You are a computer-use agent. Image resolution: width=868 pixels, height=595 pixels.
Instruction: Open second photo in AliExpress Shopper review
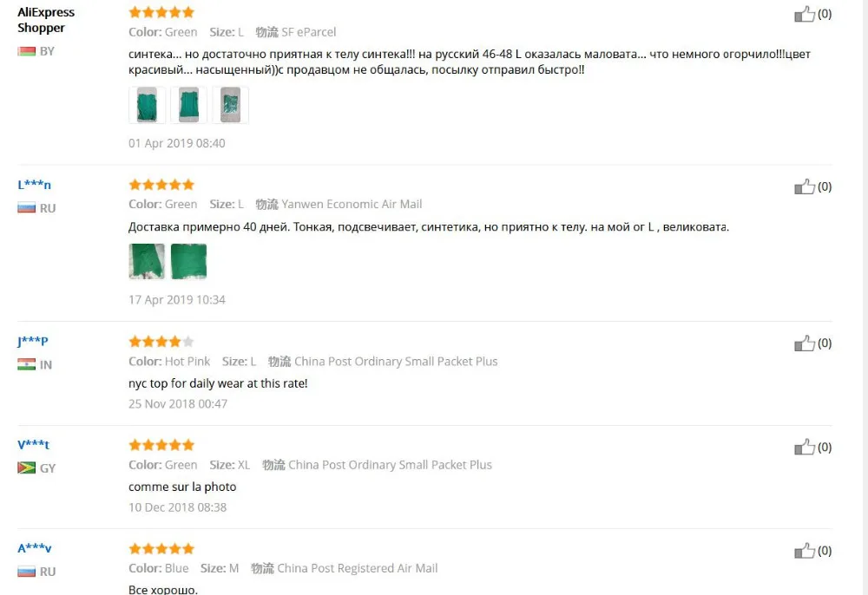tap(188, 105)
